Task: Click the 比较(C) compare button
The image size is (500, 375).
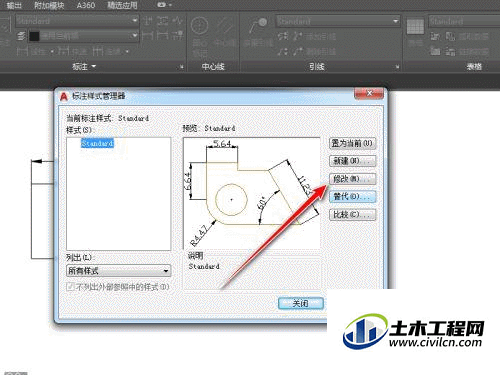Action: 352,214
